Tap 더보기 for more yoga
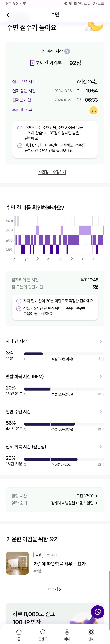The image size is (110, 644). pos(55,589)
